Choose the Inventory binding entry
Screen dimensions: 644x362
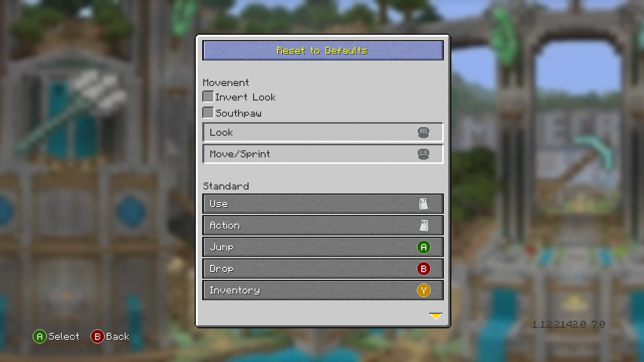click(323, 290)
